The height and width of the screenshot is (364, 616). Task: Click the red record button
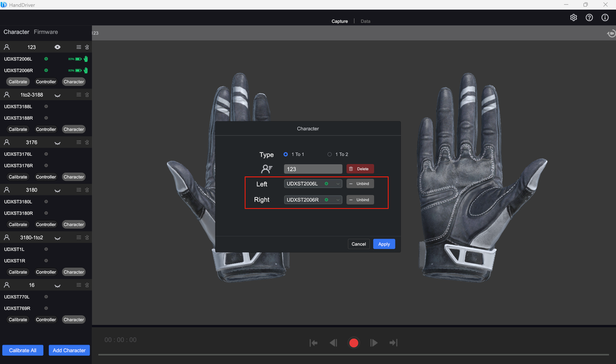pos(354,343)
